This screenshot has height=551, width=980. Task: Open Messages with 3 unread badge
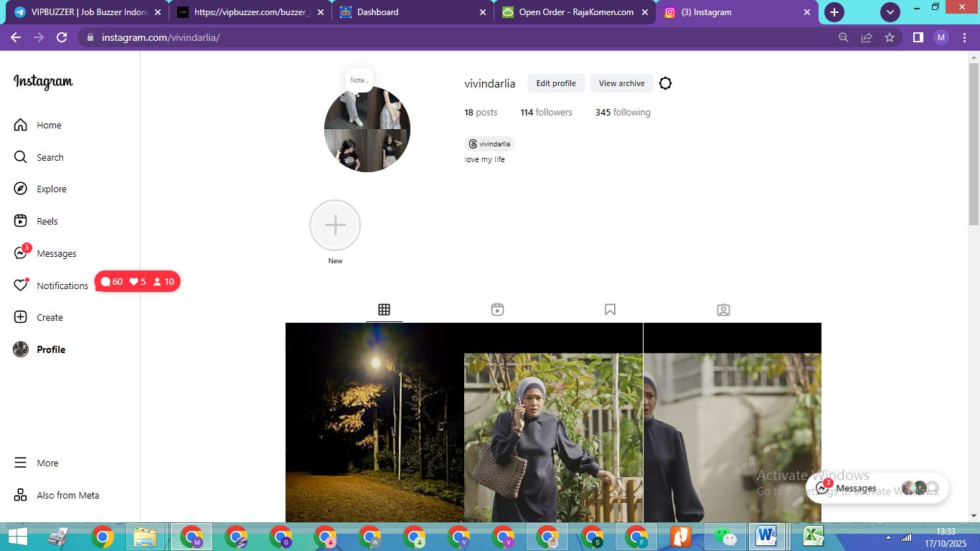point(21,253)
